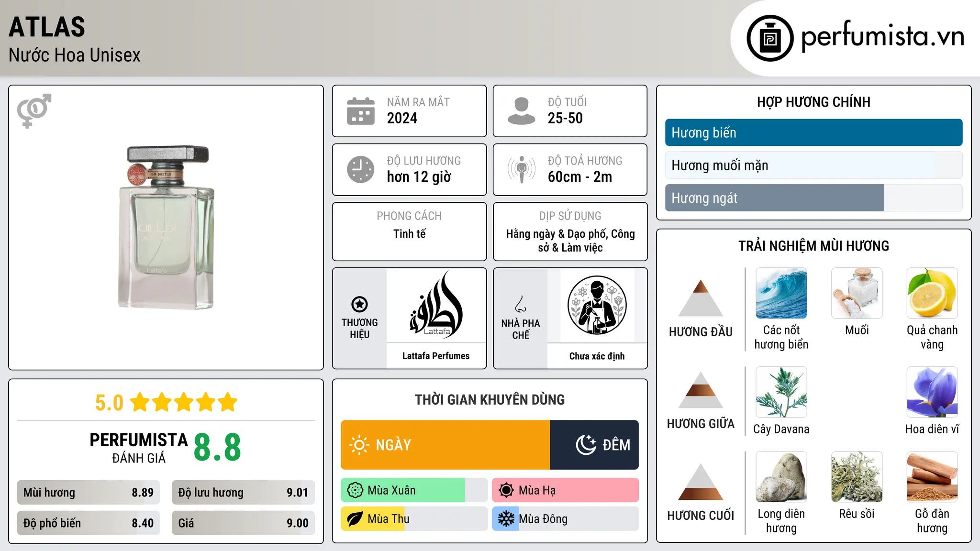Click the flower icon for Mùa Xuân
Image resolution: width=980 pixels, height=551 pixels.
[x=355, y=490]
